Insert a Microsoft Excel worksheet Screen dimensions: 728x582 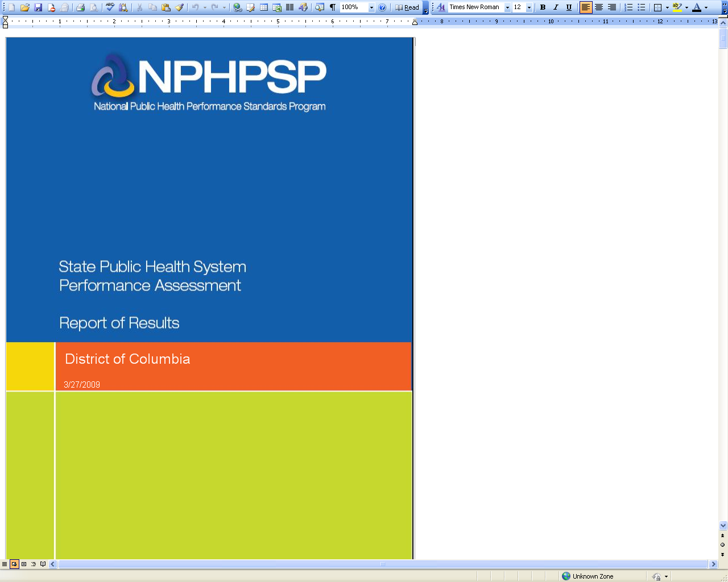277,7
